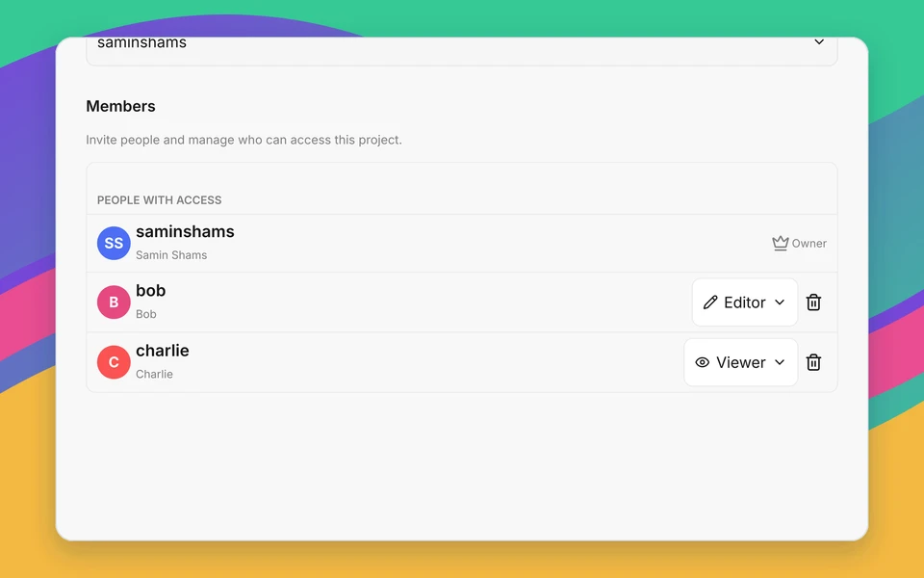Screen dimensions: 924x578
Task: Click the pencil icon beside Editor
Action: click(x=710, y=302)
